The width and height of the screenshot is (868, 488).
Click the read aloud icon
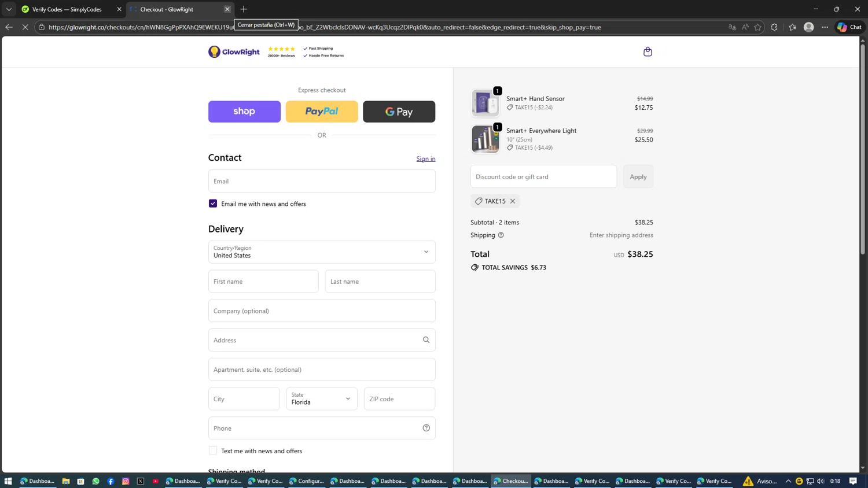tap(745, 27)
